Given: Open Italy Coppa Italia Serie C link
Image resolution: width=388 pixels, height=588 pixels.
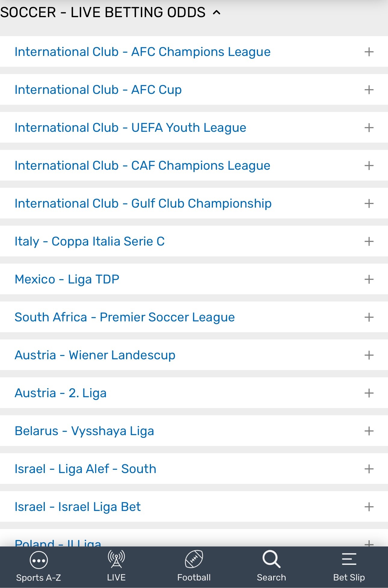Looking at the screenshot, I should tap(90, 241).
